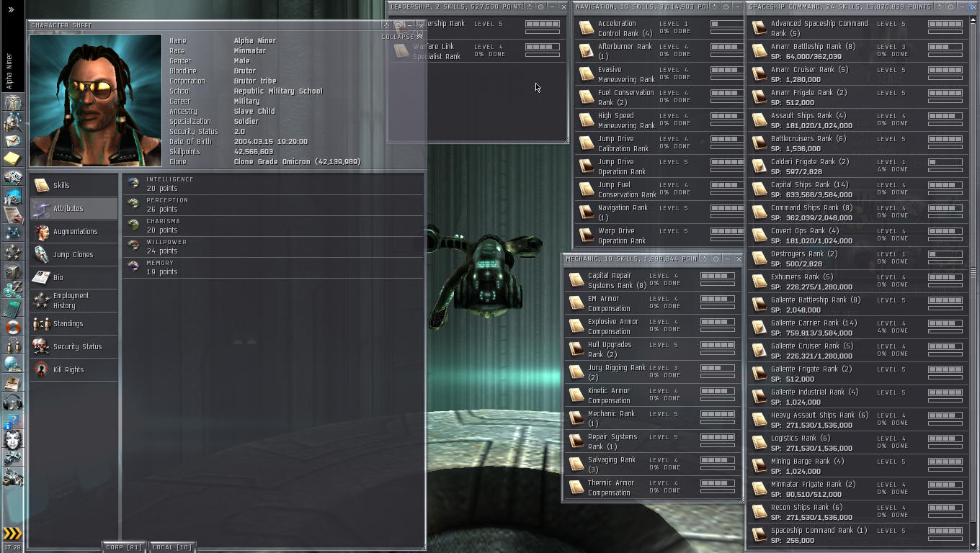Screen dimensions: 980x553
Task: Show the Bio tab
Action: click(x=73, y=277)
